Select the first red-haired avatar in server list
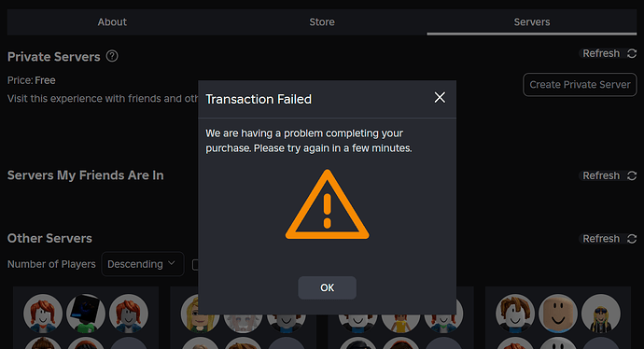Screen dimensions: 644x349 [x=43, y=314]
